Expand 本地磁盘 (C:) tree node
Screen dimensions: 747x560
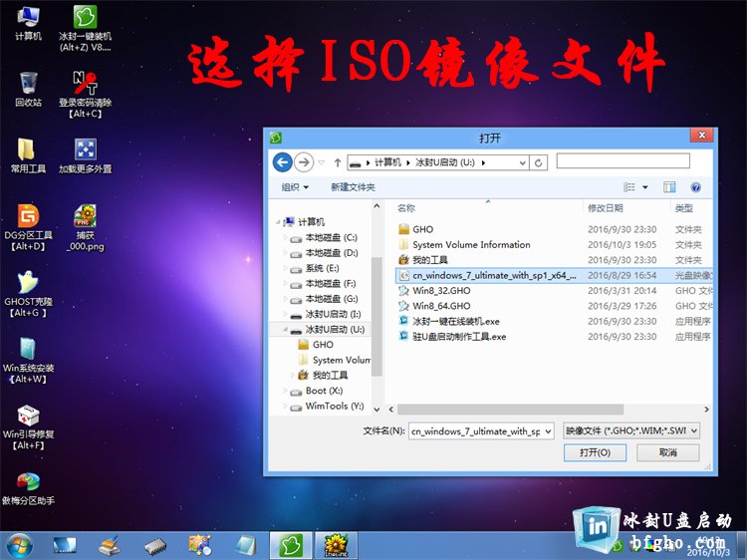(285, 237)
